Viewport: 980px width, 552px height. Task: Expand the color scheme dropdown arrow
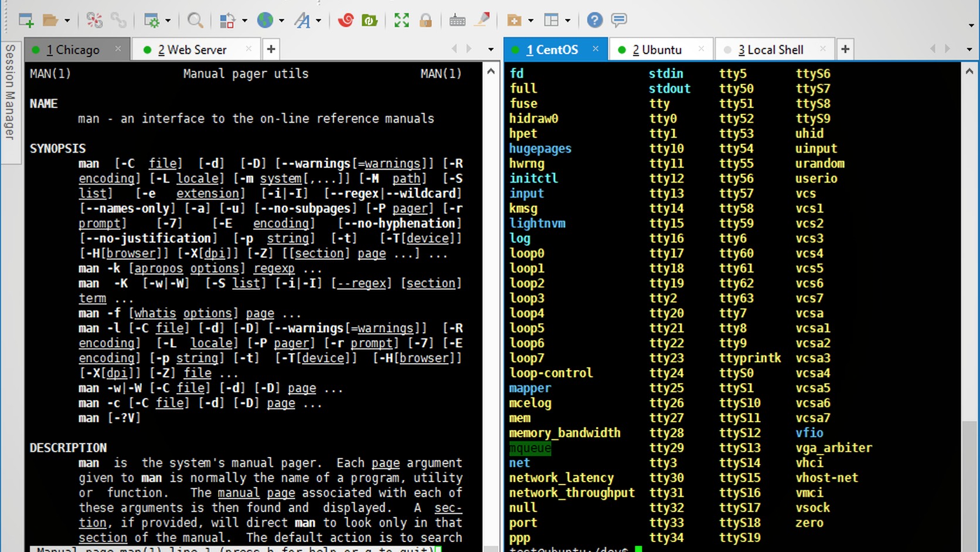(x=245, y=21)
